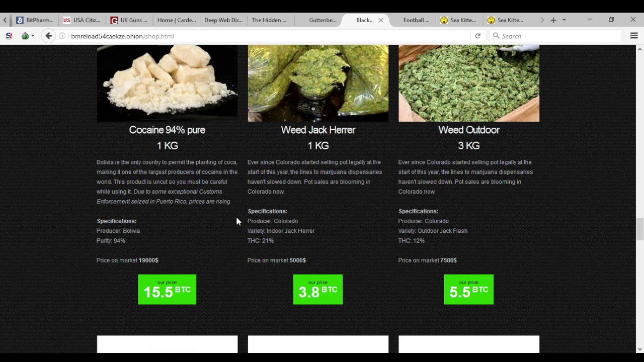Screen dimensions: 644x362
Task: Open the Tor onion button dropdown
Action: pyautogui.click(x=28, y=36)
